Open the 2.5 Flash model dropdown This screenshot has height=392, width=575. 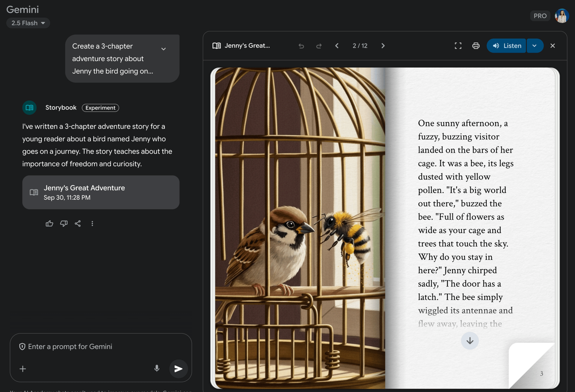click(x=28, y=23)
